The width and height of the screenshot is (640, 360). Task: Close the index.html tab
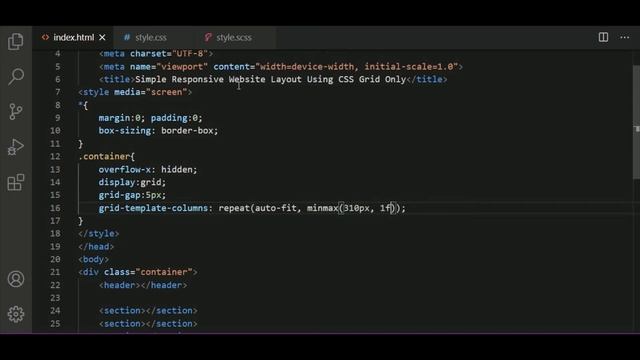[102, 38]
